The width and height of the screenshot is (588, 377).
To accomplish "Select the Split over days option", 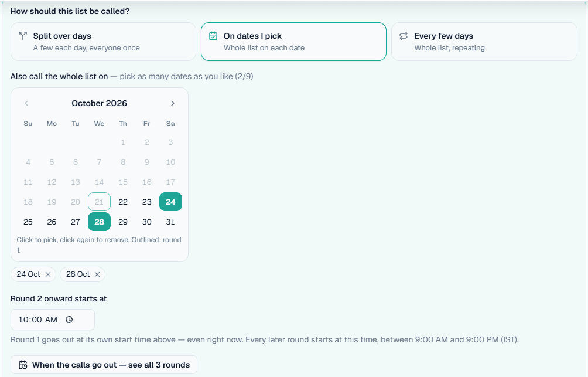I will pyautogui.click(x=104, y=42).
